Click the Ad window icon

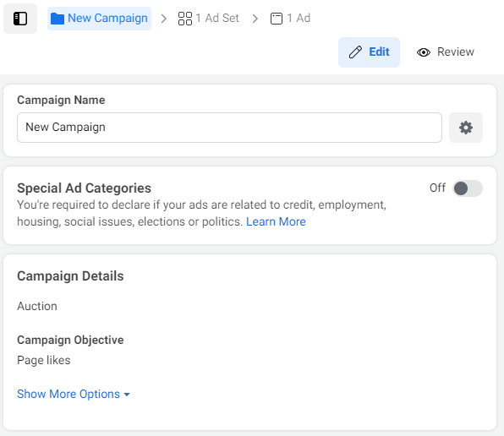click(277, 19)
